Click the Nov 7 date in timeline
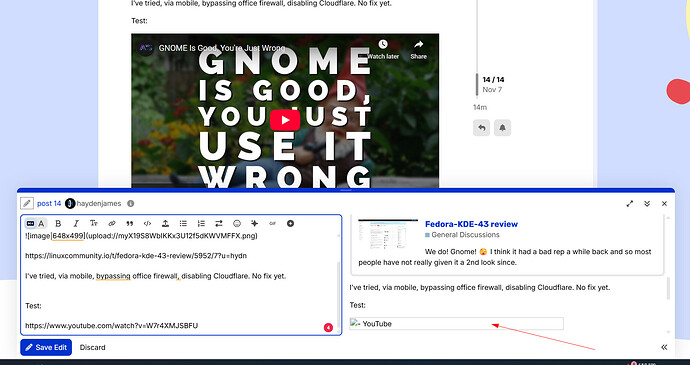Screen dimensions: 690x365 click(x=492, y=90)
